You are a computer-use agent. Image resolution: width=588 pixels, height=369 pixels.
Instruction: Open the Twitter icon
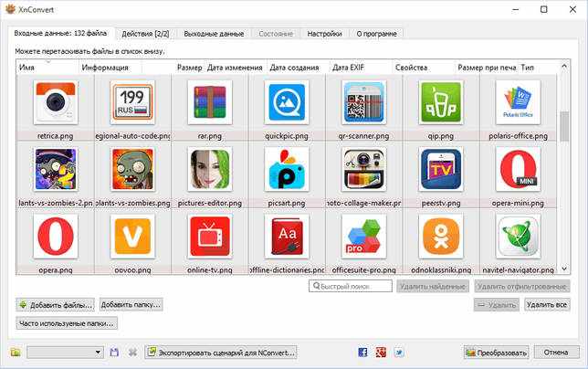coord(399,353)
